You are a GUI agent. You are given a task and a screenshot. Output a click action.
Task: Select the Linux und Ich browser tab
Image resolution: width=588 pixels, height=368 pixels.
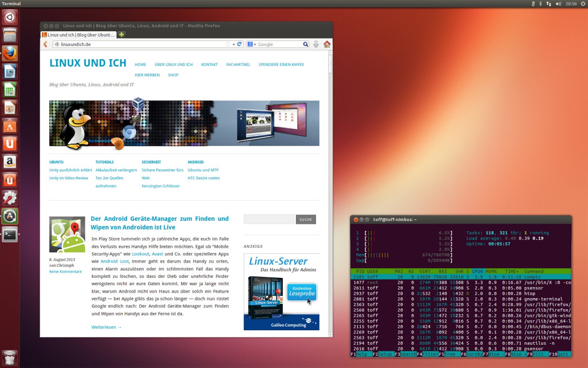pos(79,34)
